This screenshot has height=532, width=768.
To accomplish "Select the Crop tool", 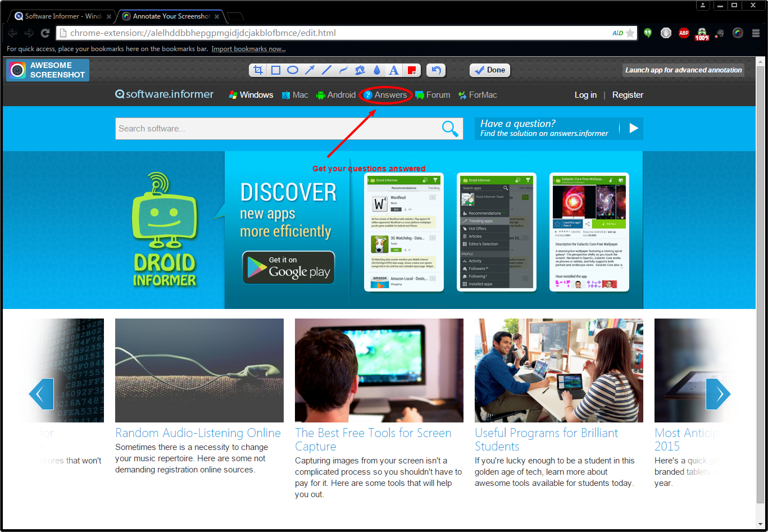I will [x=258, y=70].
